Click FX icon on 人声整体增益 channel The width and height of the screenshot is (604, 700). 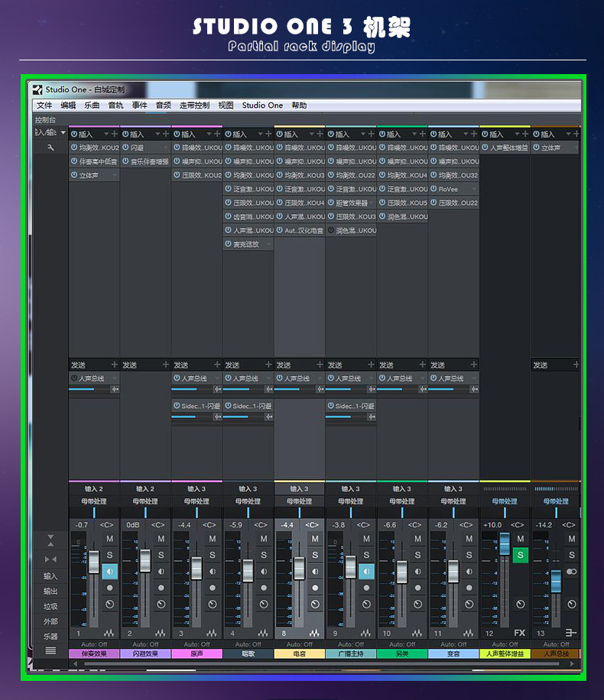pyautogui.click(x=520, y=633)
